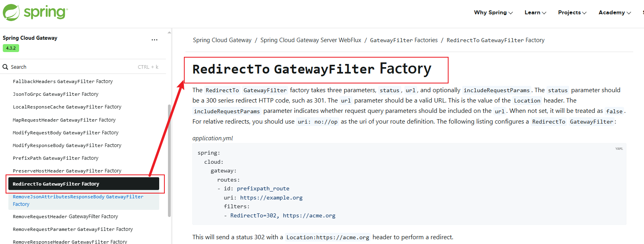
Task: Click the RedirectTo GatewayFilter Factory heading
Action: 312,69
